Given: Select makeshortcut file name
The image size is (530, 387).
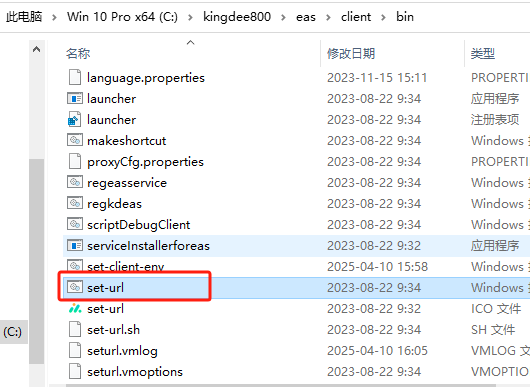Looking at the screenshot, I should 126,141.
